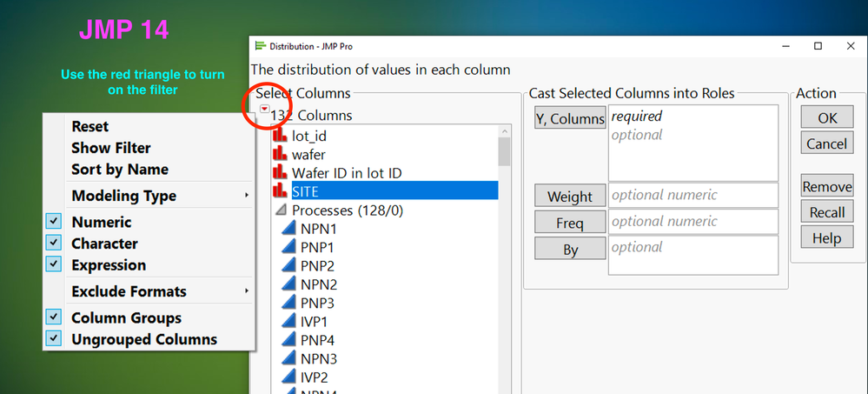Click the blue triangle icon beside PNP2
Image resolution: width=868 pixels, height=394 pixels.
289,266
